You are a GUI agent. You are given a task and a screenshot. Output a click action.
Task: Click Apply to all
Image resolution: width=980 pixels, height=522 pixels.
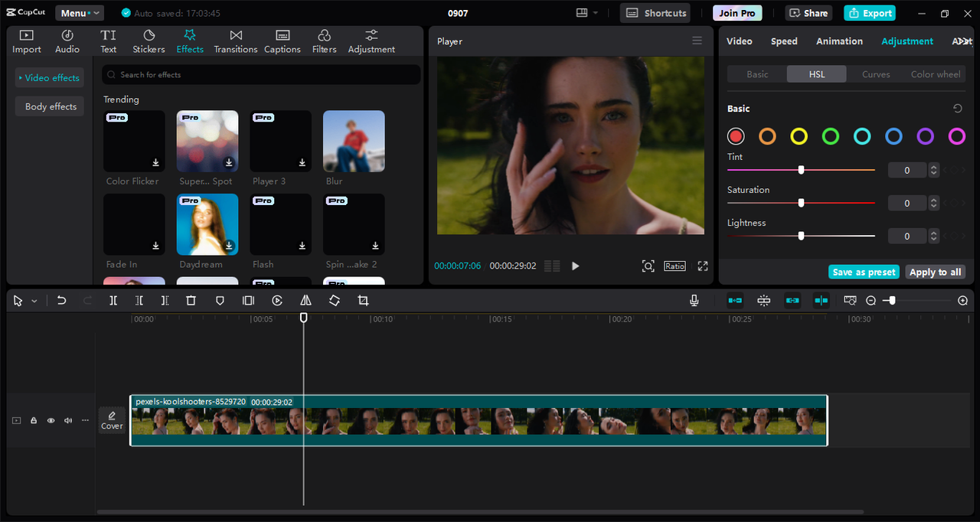click(935, 272)
